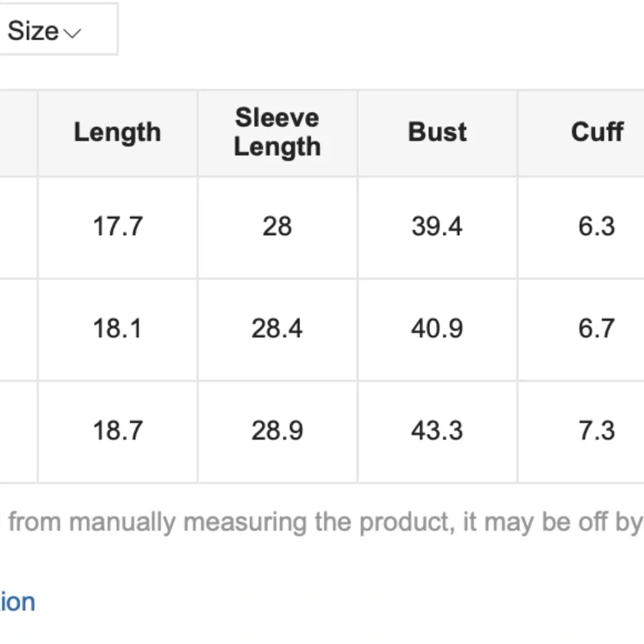Select the 28 sleeve length cell
Viewport: 644px width, 644px height.
tap(277, 227)
